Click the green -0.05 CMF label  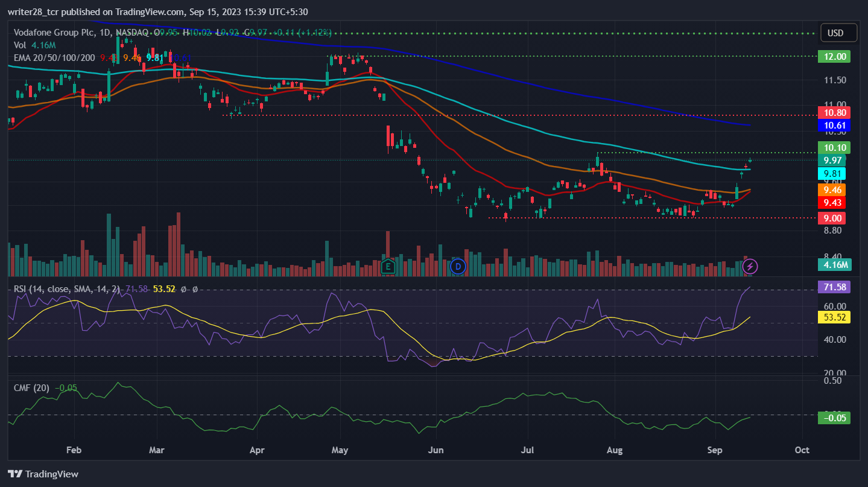(834, 418)
